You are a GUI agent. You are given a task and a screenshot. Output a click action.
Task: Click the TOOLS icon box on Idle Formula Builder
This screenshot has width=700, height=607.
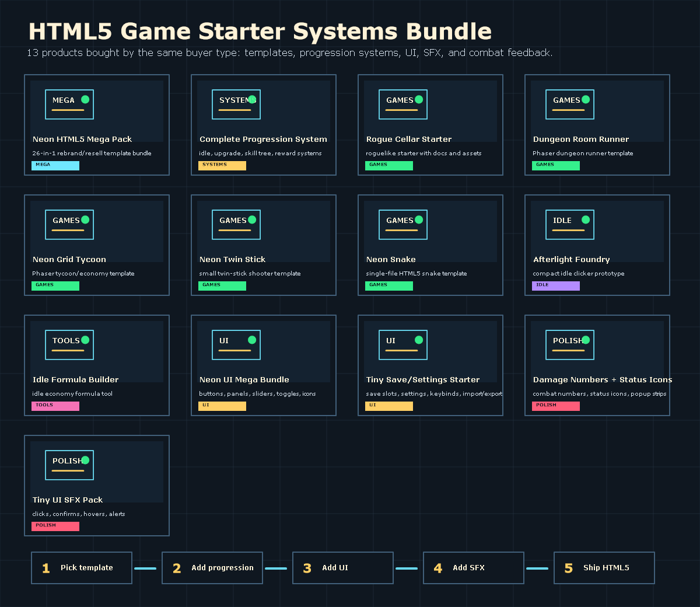click(69, 345)
